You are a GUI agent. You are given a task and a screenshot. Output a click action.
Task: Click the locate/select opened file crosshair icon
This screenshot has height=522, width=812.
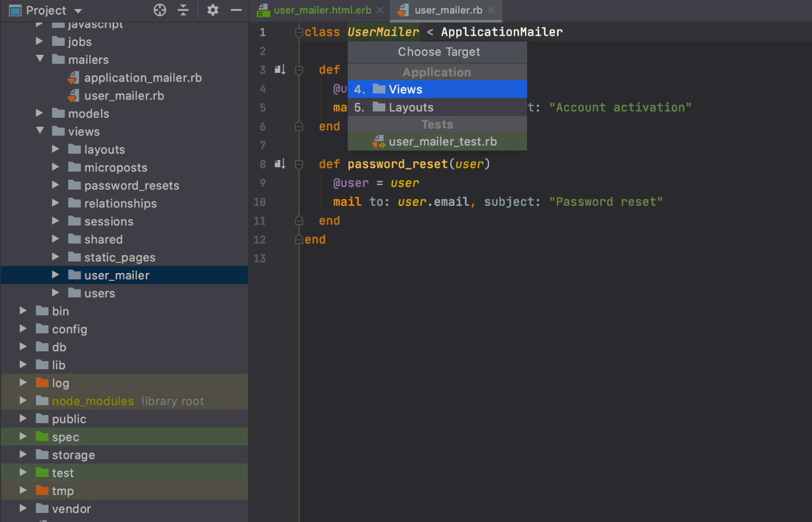[x=160, y=10]
